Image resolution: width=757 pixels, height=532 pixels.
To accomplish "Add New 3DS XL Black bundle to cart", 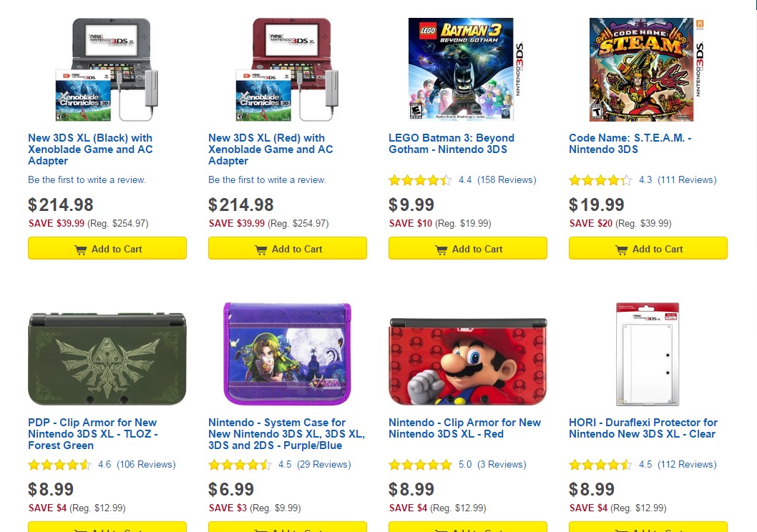I will click(107, 249).
